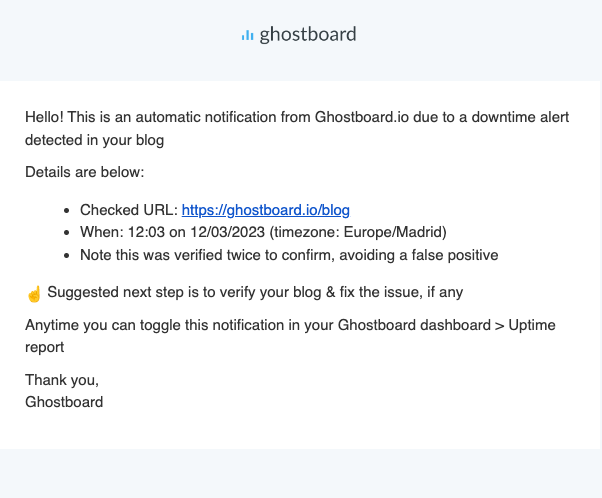
Task: Click the word 'report' below the toggle sentence
Action: coord(45,347)
